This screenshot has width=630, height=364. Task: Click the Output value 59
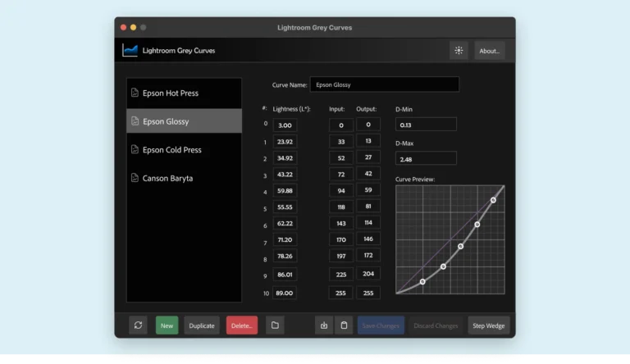(368, 189)
